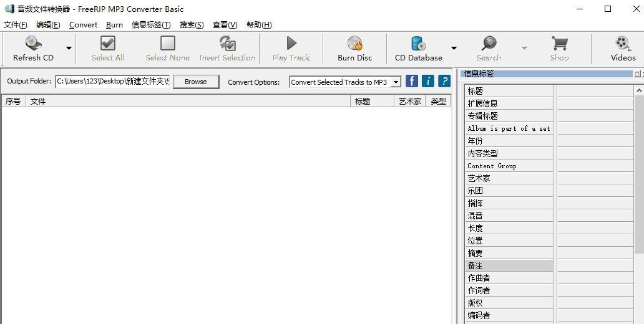Click the Play Track button

(291, 49)
